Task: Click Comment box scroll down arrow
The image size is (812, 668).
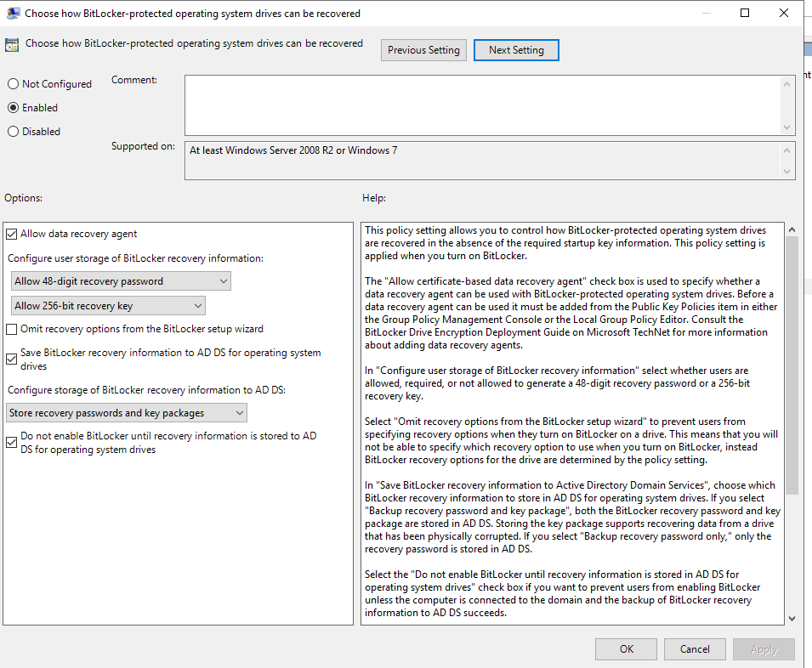Action: click(787, 127)
